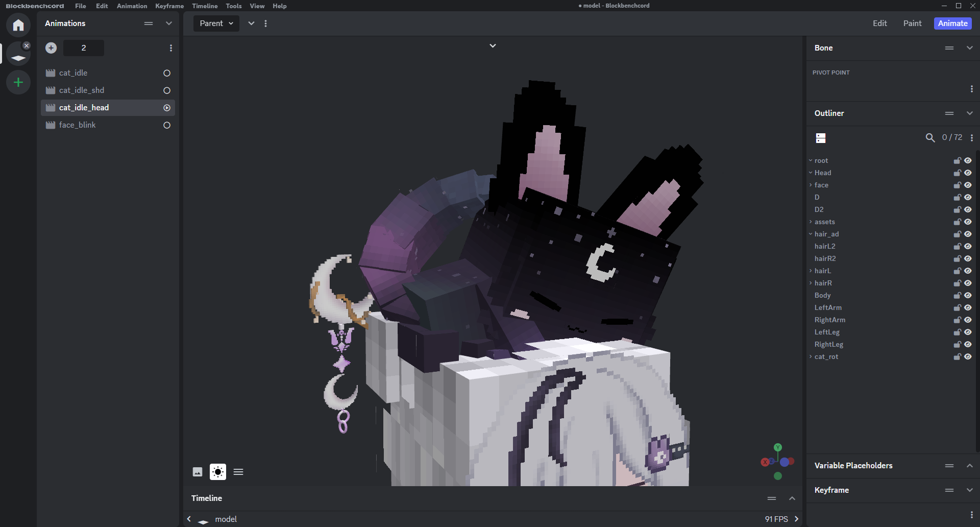
Task: Open the outliner search magnifier icon
Action: coord(930,138)
